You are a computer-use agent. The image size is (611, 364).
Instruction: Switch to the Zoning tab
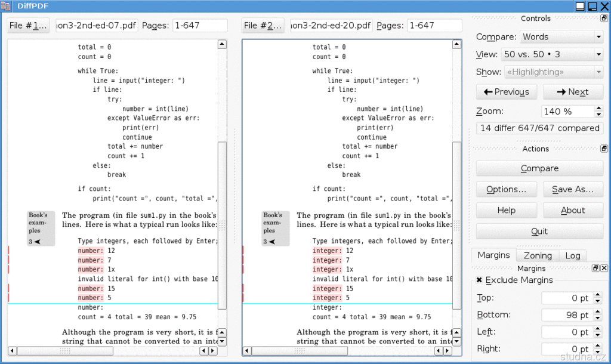point(538,255)
